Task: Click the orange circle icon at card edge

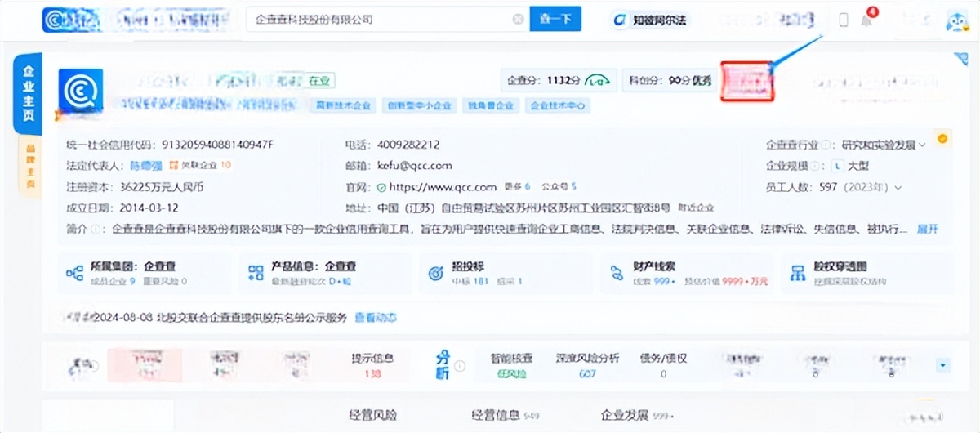Action: coord(943,139)
